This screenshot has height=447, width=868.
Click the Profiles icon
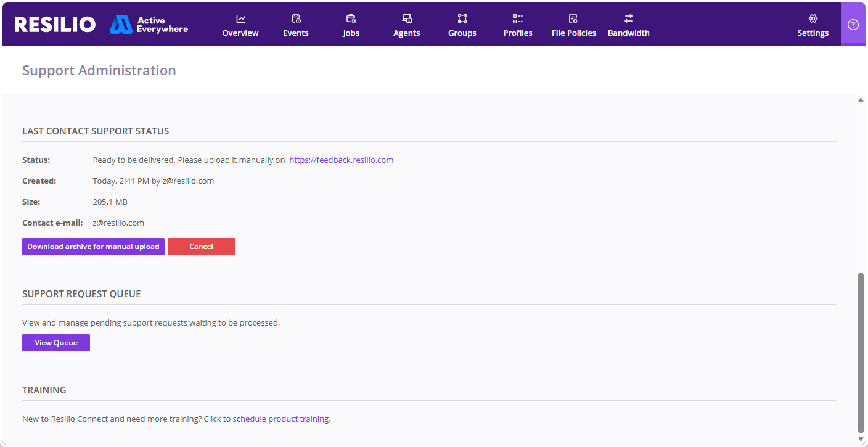(x=518, y=18)
